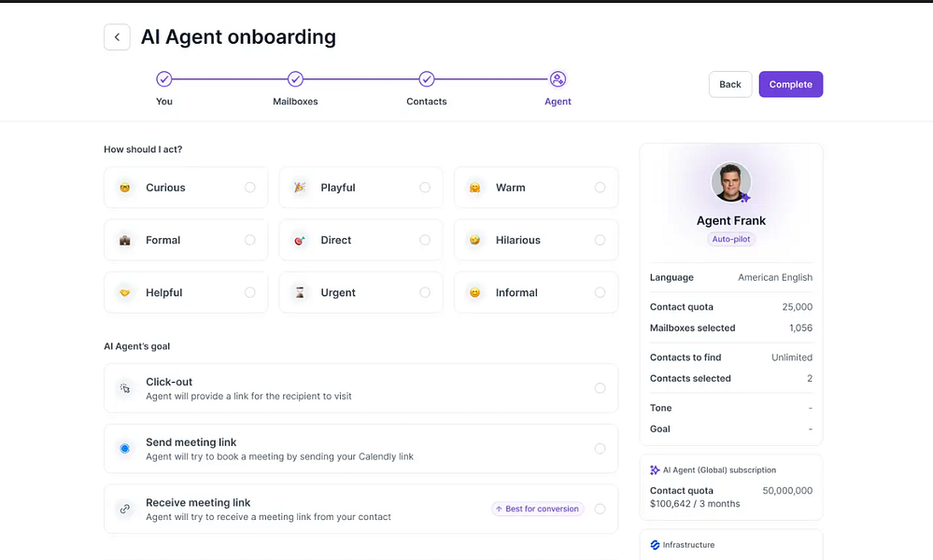Click the Curious emoji icon
Viewport: 933px width, 560px height.
pos(125,188)
